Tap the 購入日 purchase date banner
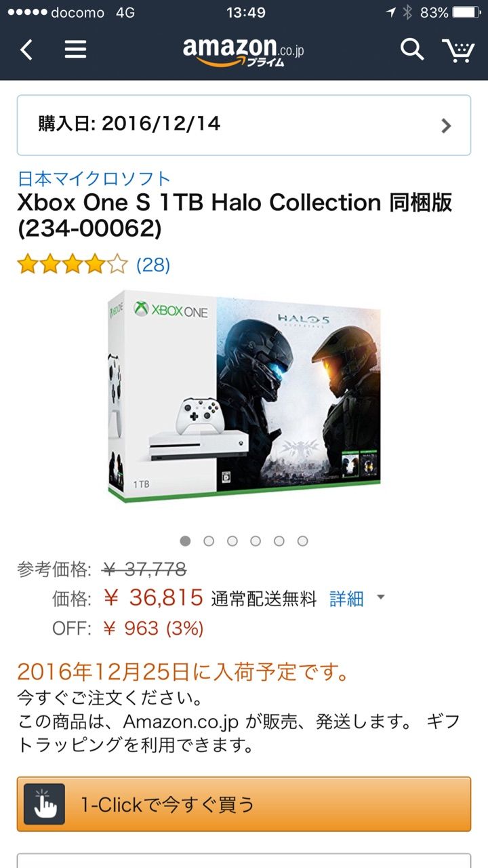488x868 pixels. pos(244,125)
